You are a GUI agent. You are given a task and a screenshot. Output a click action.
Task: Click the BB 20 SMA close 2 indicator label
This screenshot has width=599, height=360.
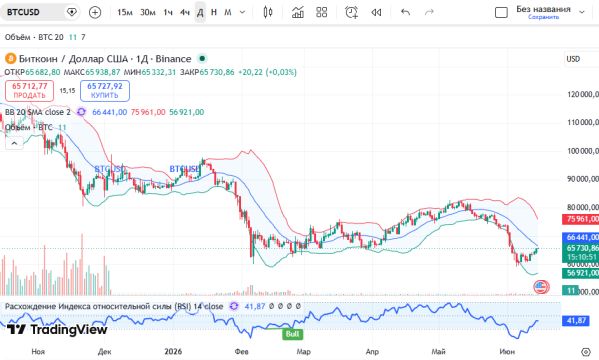38,112
